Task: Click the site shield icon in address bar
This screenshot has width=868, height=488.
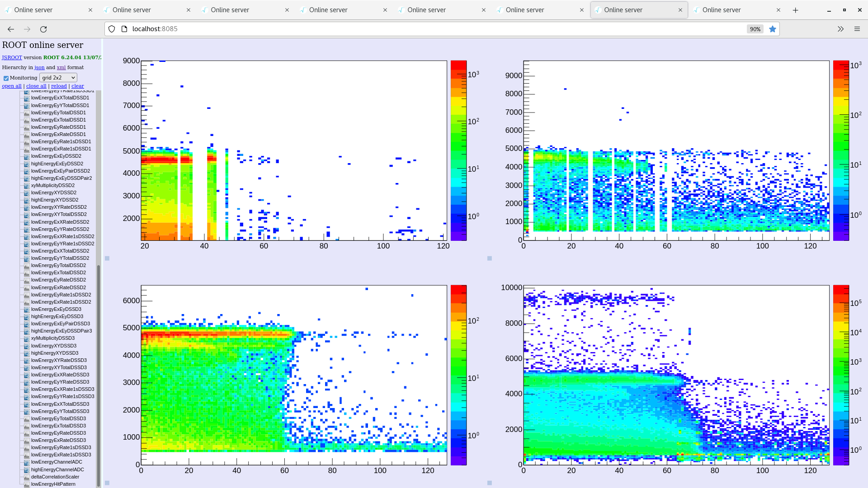Action: point(112,29)
